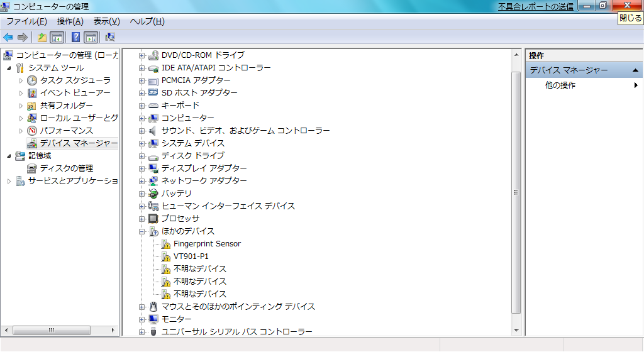Click the Up one level folder icon
Image resolution: width=644 pixels, height=352 pixels.
pos(42,37)
